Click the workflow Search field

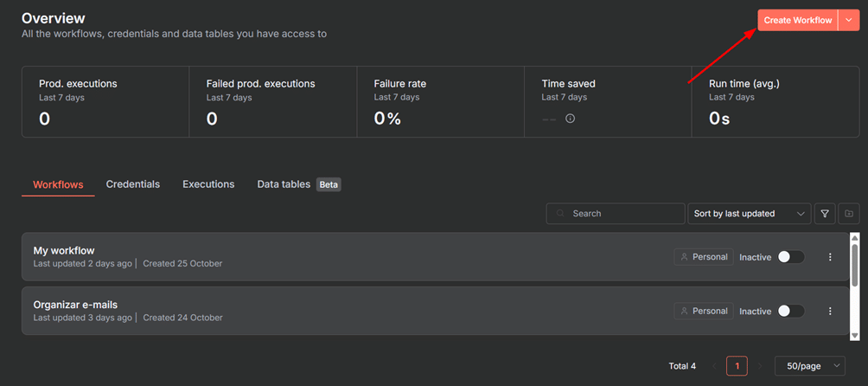[x=616, y=213]
